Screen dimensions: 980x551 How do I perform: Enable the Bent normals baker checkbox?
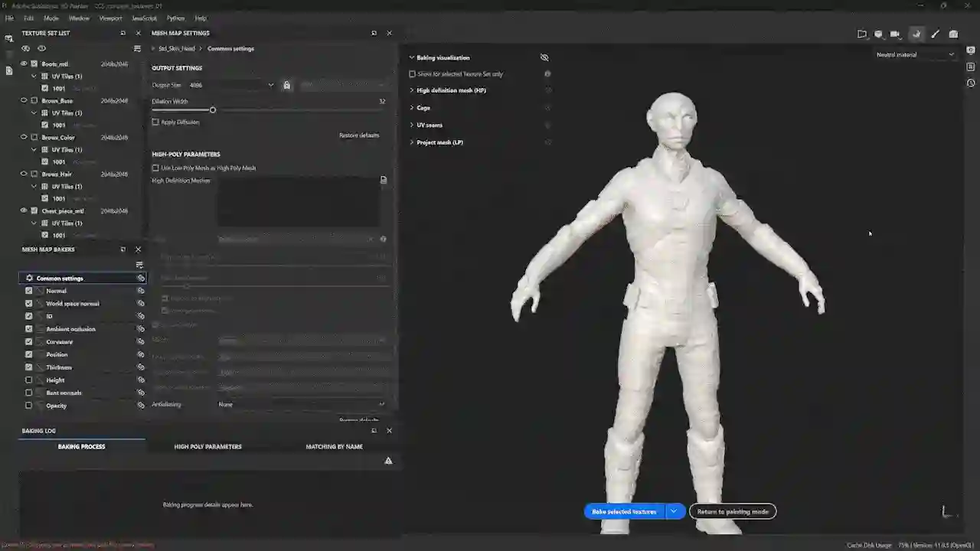tap(29, 393)
